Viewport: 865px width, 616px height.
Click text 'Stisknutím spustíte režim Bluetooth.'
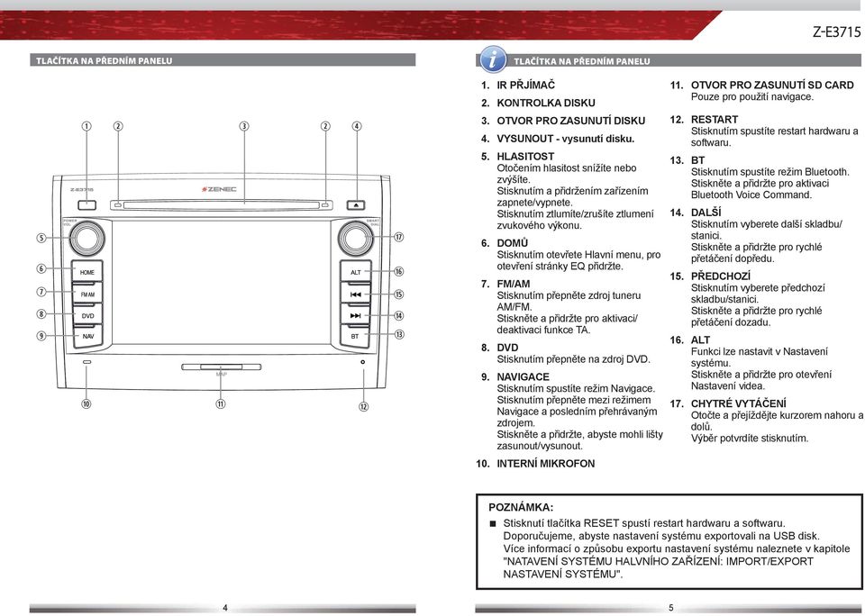click(x=770, y=172)
